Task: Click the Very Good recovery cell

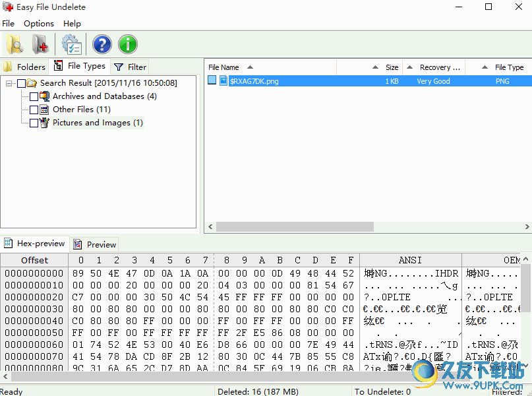Action: pos(433,81)
